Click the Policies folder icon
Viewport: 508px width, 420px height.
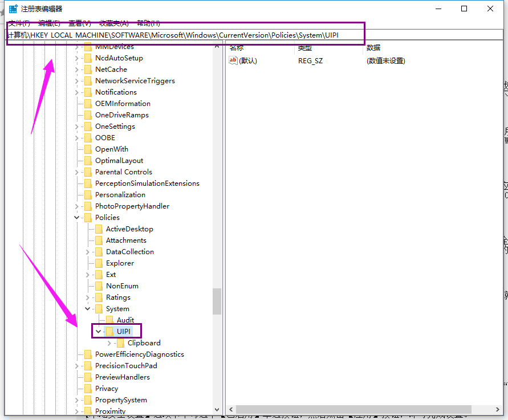pos(87,217)
